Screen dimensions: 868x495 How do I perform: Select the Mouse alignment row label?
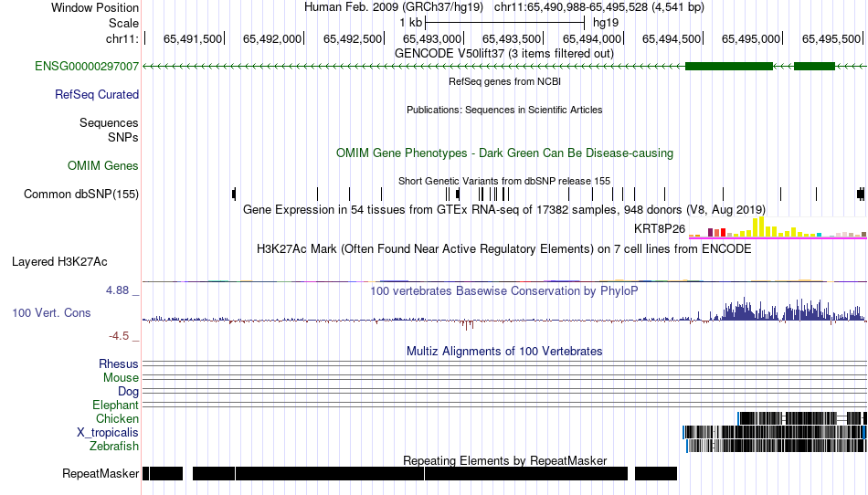(121, 378)
